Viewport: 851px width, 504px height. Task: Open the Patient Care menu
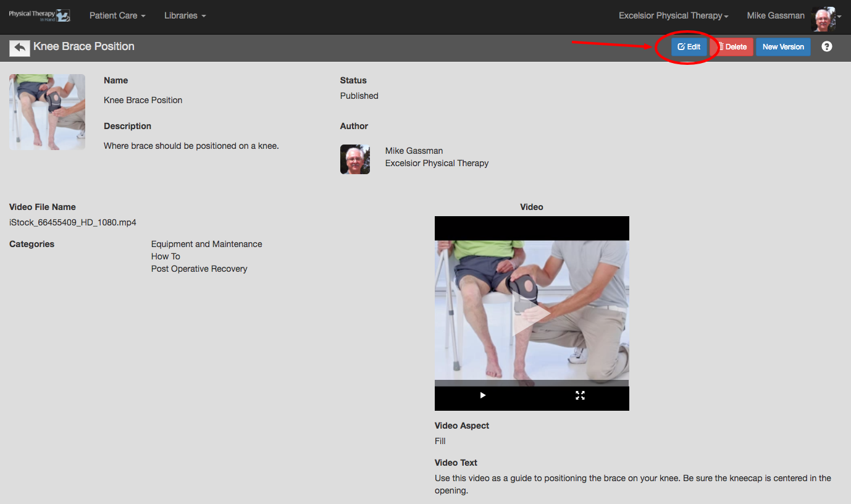click(x=117, y=15)
